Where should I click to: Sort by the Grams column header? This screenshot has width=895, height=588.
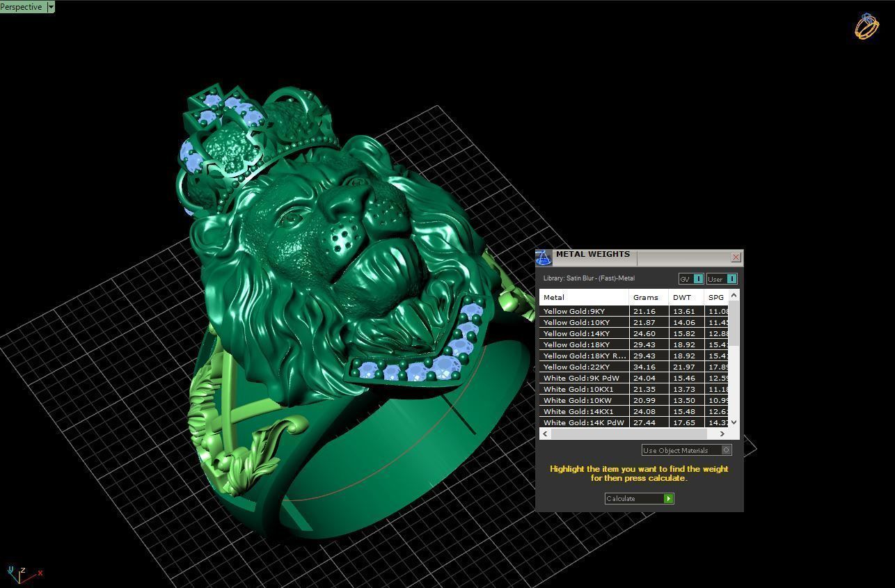649,297
